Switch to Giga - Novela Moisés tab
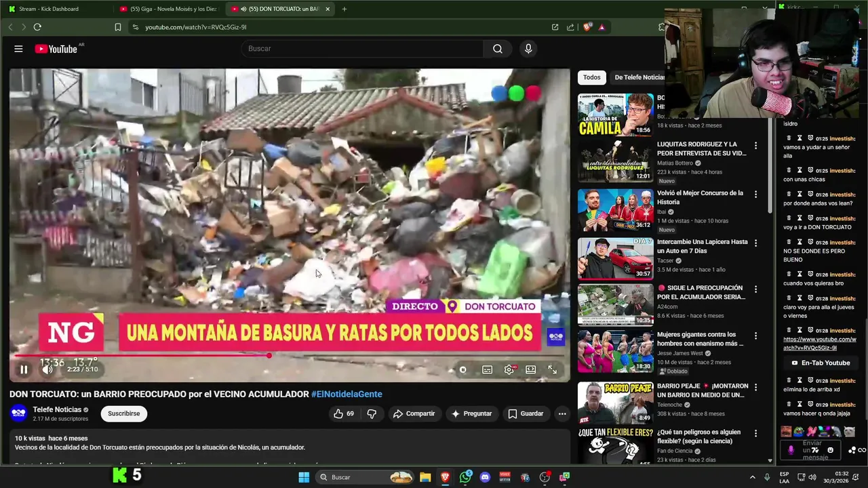Image resolution: width=868 pixels, height=488 pixels. [167, 9]
